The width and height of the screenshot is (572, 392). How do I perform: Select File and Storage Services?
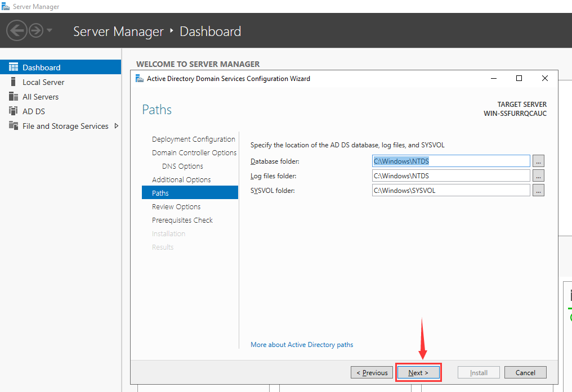tap(65, 126)
